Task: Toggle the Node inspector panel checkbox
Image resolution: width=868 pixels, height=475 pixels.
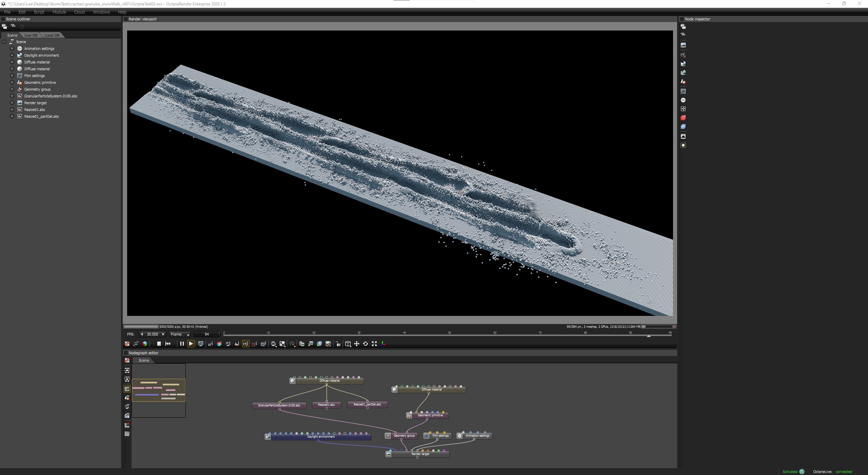Action: point(682,19)
